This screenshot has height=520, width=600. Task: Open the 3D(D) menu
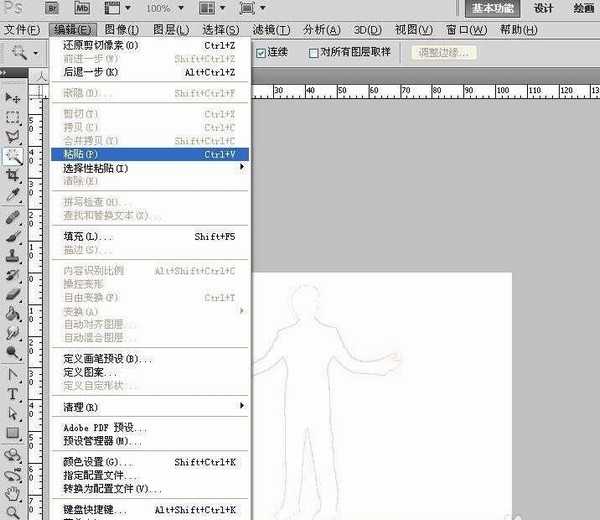pos(367,29)
